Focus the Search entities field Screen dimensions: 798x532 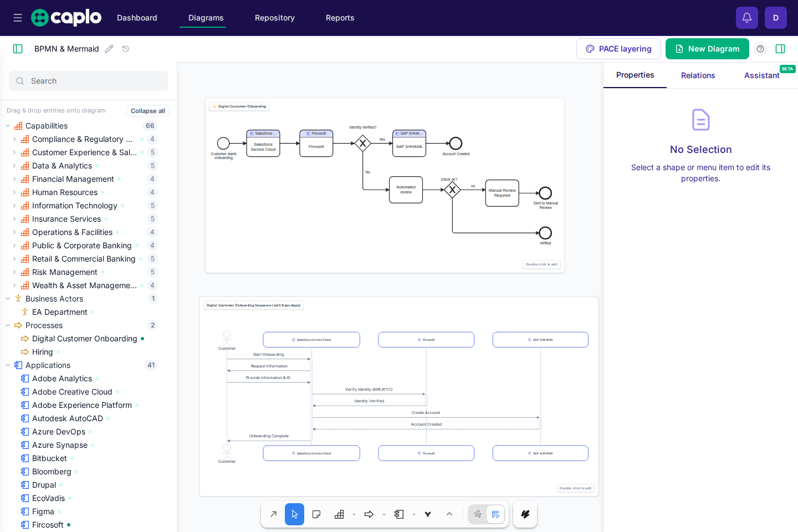(88, 81)
